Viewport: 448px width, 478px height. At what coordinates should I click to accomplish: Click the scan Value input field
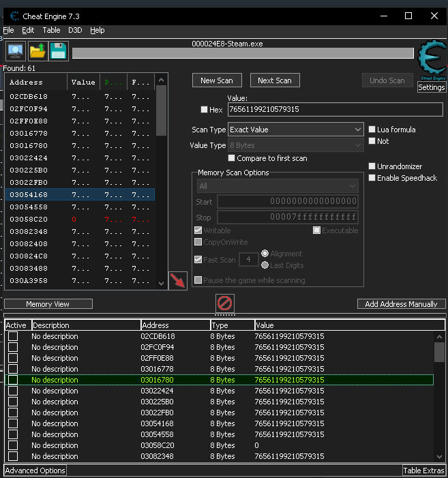tap(334, 110)
